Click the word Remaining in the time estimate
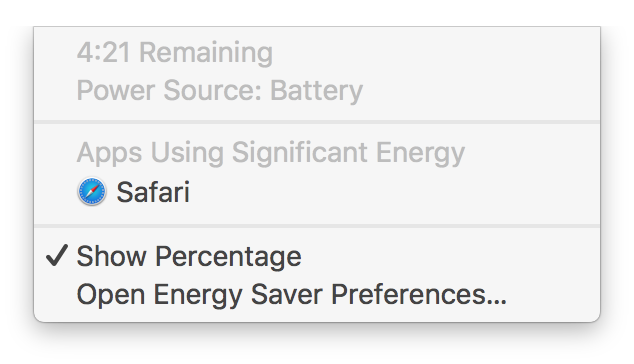Screen dimensions: 634x364 coord(206,53)
